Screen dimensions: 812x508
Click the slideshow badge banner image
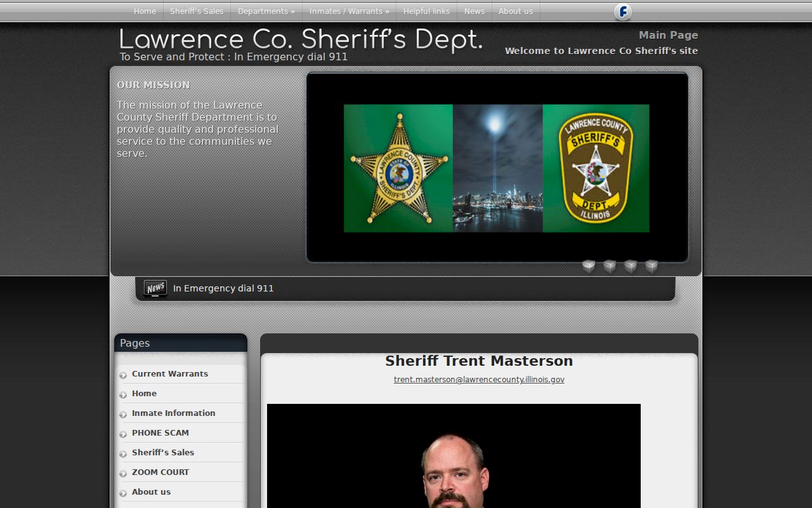click(x=497, y=168)
